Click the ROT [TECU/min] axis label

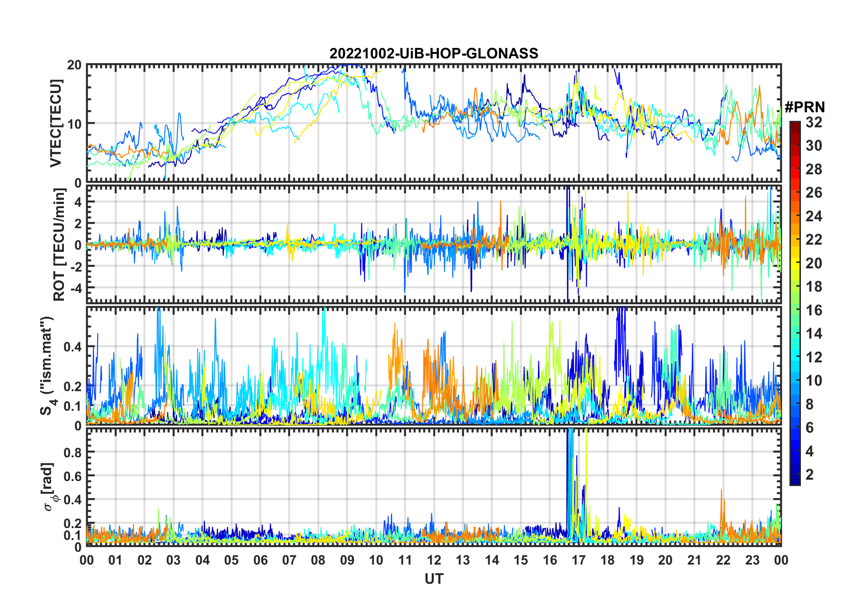pyautogui.click(x=59, y=244)
